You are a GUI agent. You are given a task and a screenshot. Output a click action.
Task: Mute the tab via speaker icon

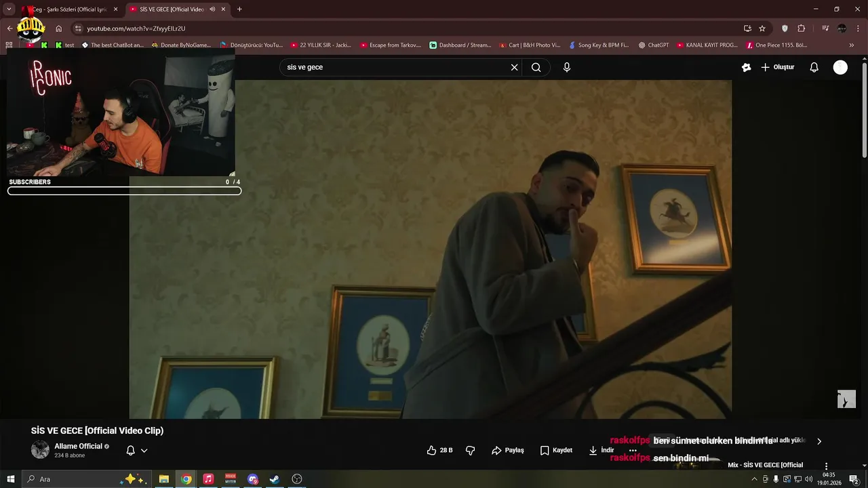point(212,9)
